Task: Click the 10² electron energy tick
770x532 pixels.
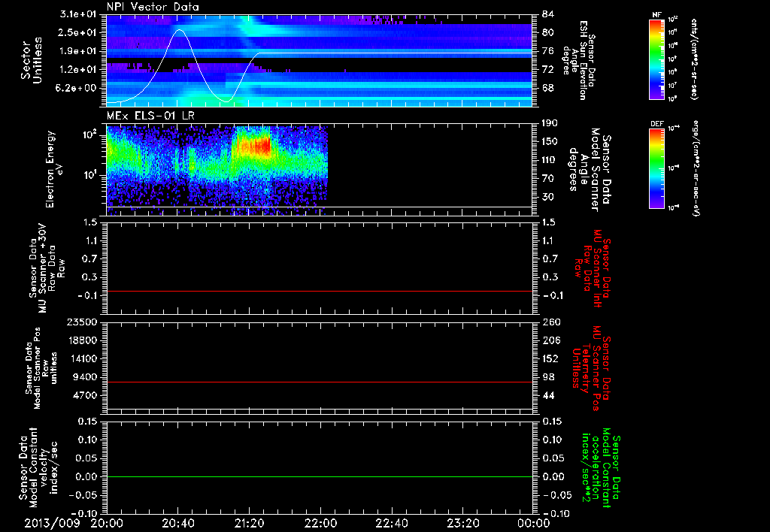Action: pos(89,135)
